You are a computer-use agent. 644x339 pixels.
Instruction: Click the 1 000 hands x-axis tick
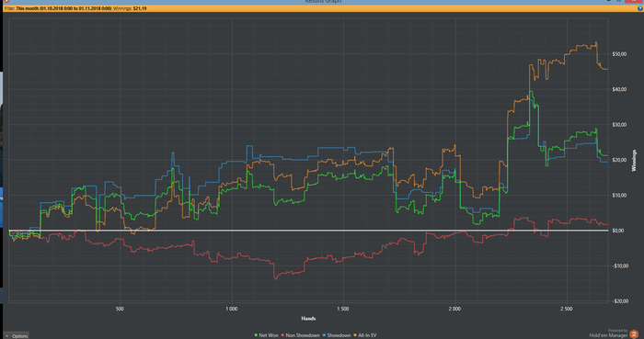tap(231, 309)
